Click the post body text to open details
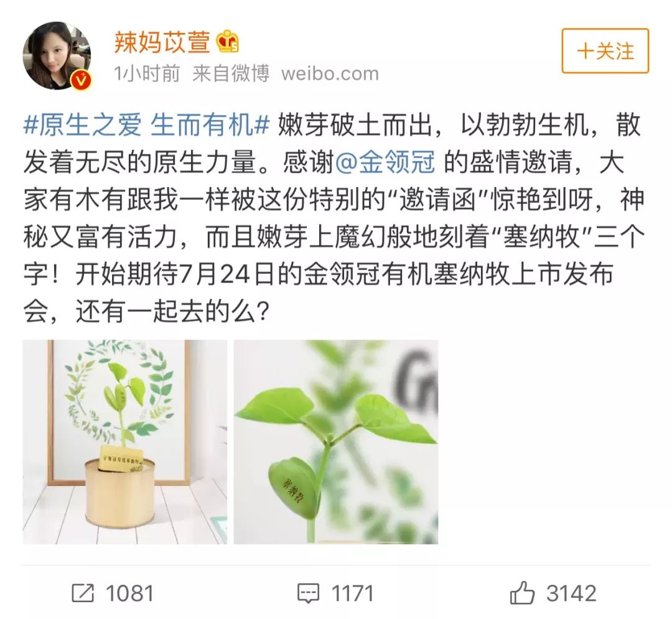This screenshot has width=672, height=619. [334, 218]
